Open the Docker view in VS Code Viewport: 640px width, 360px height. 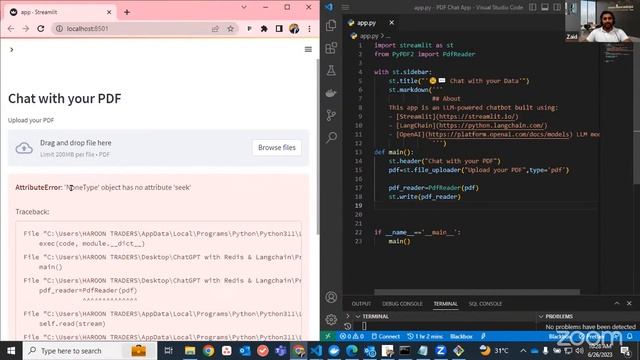pos(331,93)
